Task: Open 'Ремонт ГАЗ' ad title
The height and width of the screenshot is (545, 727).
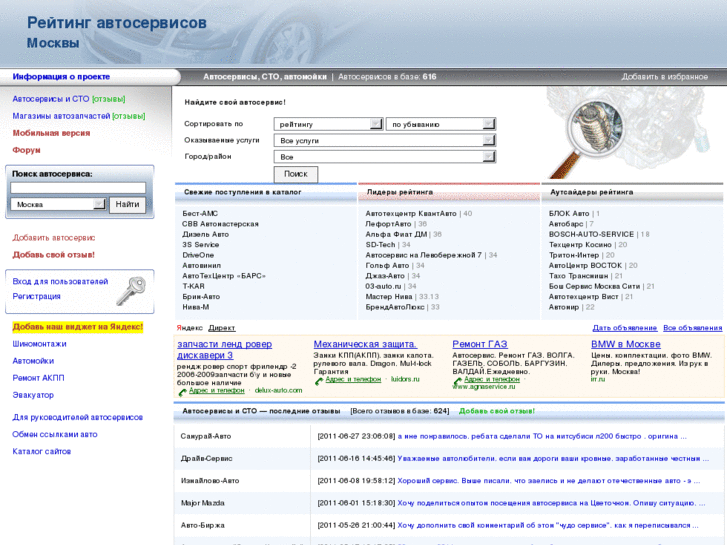Action: pyautogui.click(x=480, y=344)
